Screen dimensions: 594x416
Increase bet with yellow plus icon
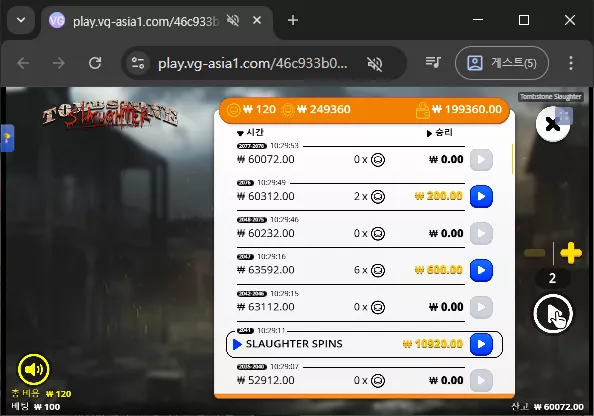pyautogui.click(x=571, y=253)
